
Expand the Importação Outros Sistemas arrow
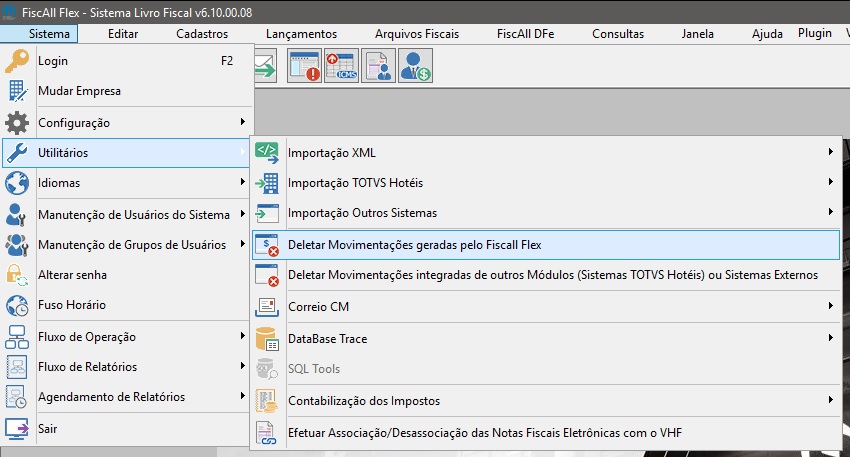point(830,211)
